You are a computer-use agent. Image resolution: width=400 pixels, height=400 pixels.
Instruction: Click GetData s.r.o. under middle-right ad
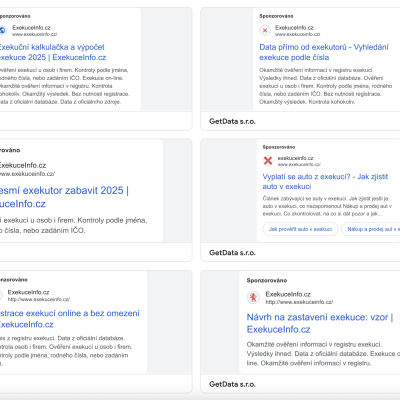pyautogui.click(x=232, y=253)
